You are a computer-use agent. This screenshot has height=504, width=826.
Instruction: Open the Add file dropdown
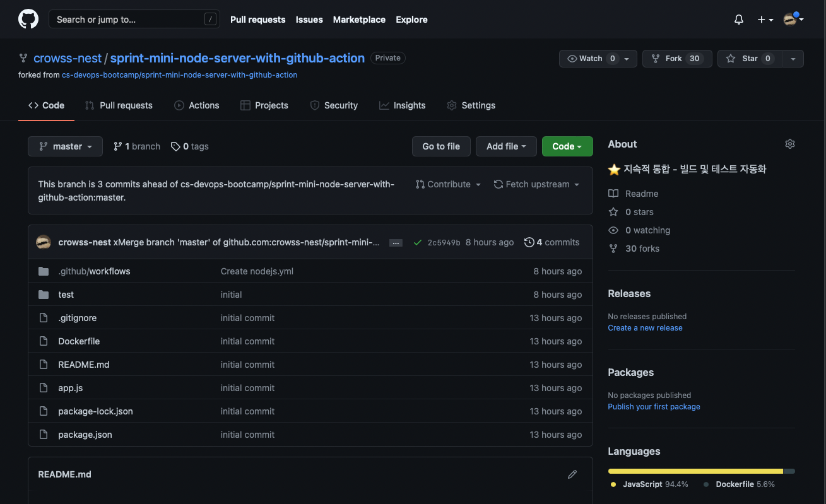[506, 146]
